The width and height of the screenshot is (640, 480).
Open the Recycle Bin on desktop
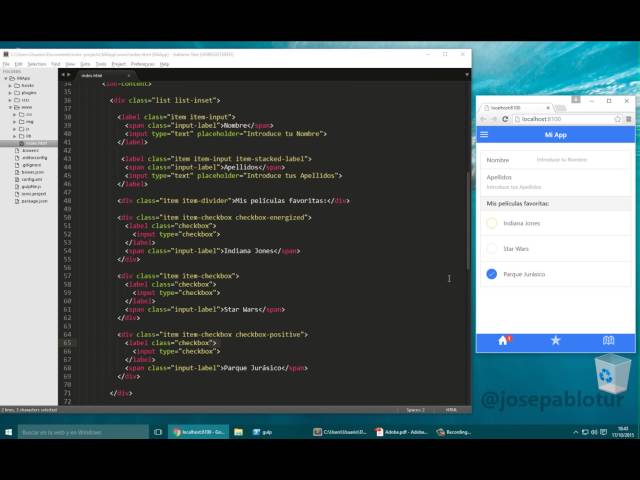606,375
